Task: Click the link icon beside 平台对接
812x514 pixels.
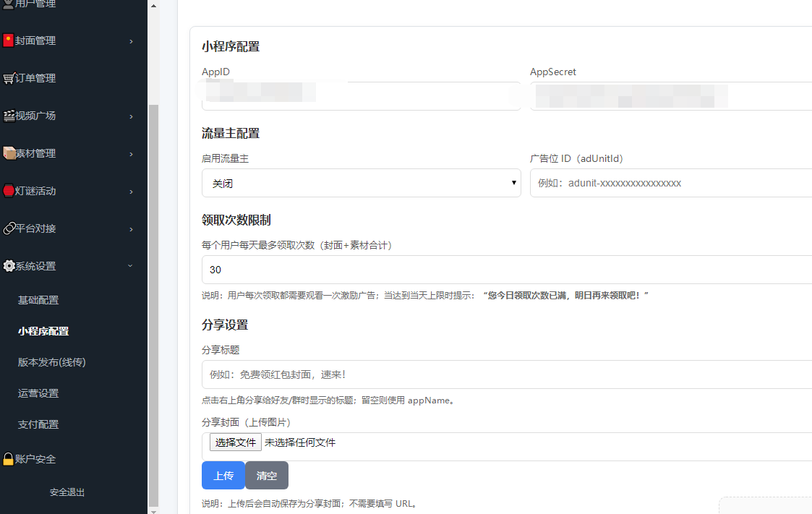Action: coord(9,228)
